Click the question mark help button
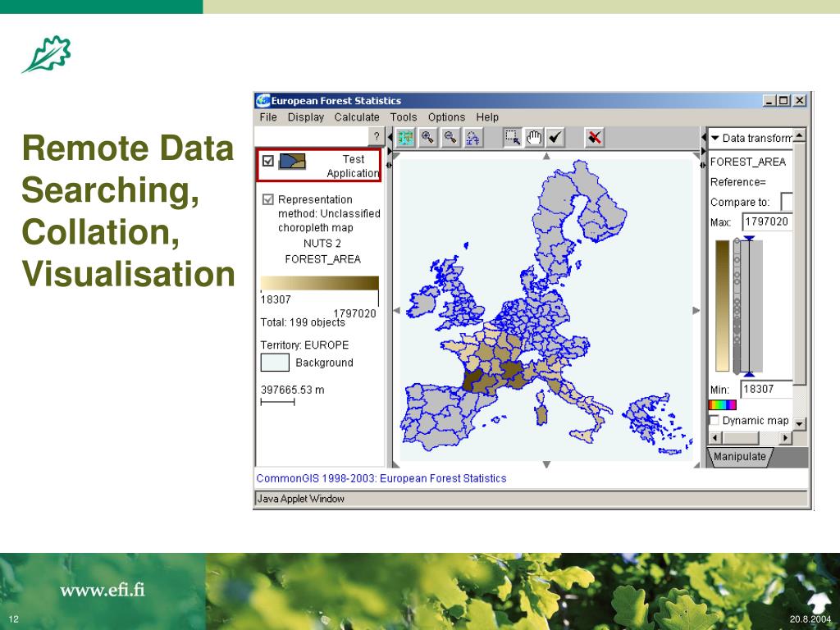 [377, 137]
